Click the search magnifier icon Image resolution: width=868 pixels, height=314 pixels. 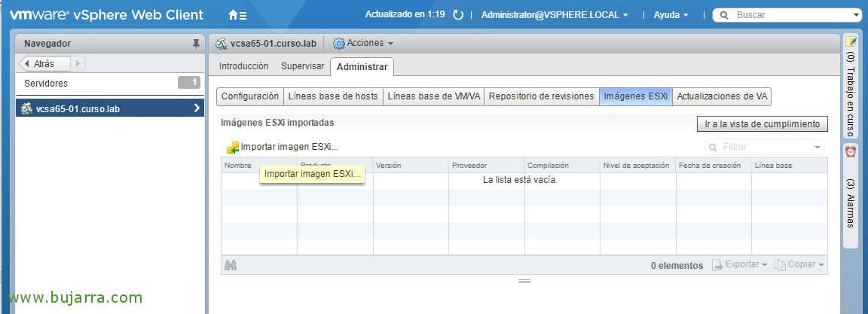[x=723, y=15]
